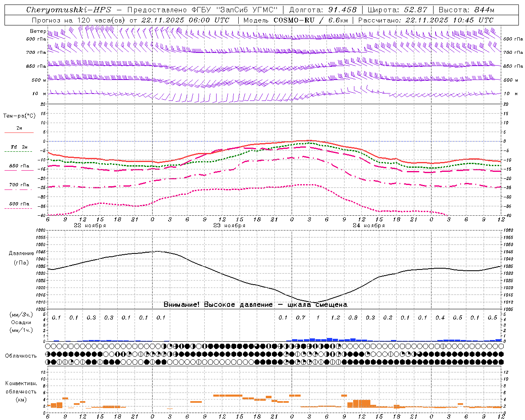Viewport: 525px width, 420px height.
Task: Click the "22 ноября" date label
Action: coord(90,226)
